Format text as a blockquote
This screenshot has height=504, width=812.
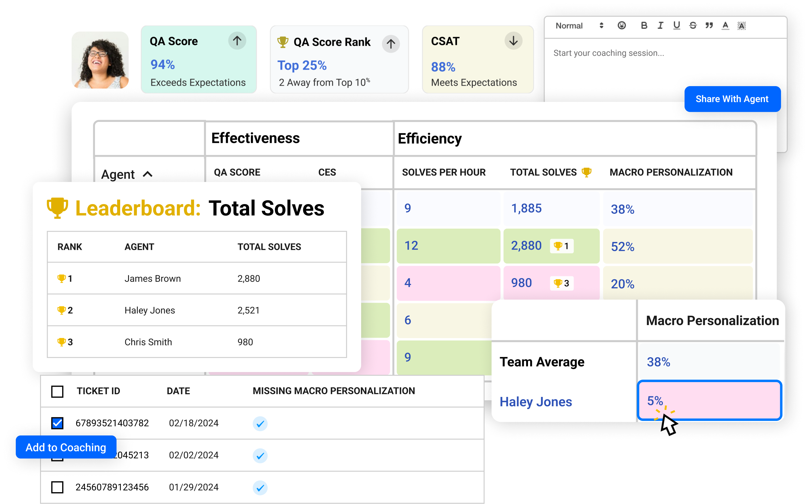[709, 26]
